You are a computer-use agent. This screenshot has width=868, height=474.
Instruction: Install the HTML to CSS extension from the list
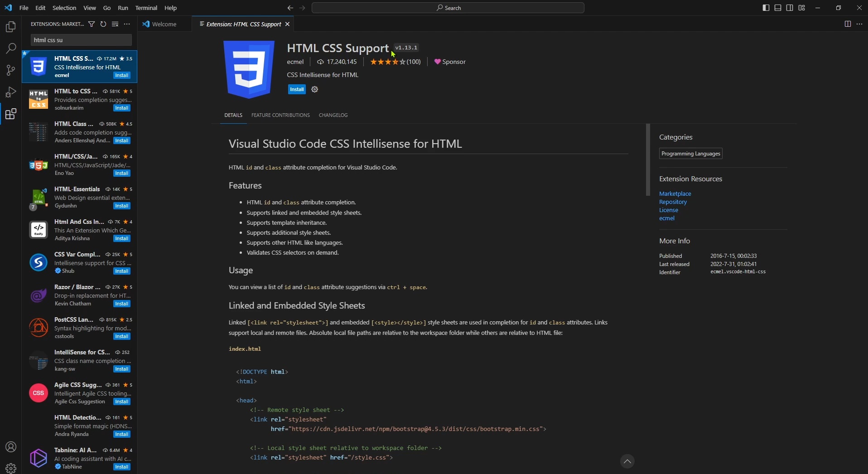[x=122, y=108]
